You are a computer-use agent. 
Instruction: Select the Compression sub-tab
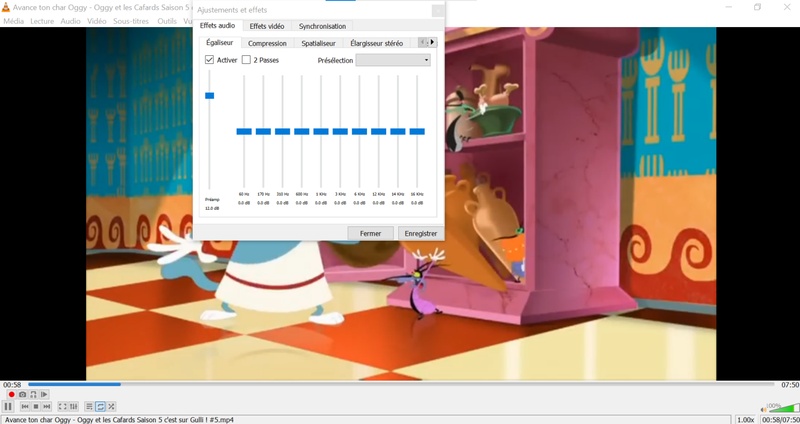pos(267,43)
